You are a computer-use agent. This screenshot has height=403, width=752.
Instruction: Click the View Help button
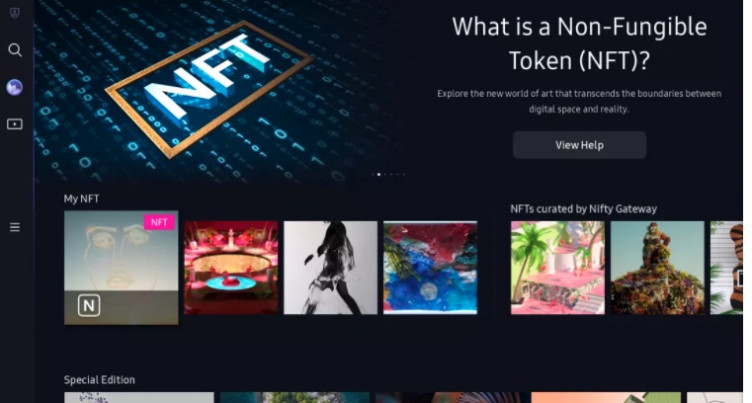point(579,145)
